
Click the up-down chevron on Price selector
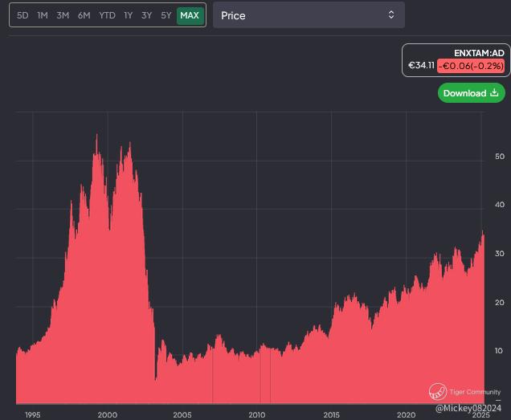(391, 15)
